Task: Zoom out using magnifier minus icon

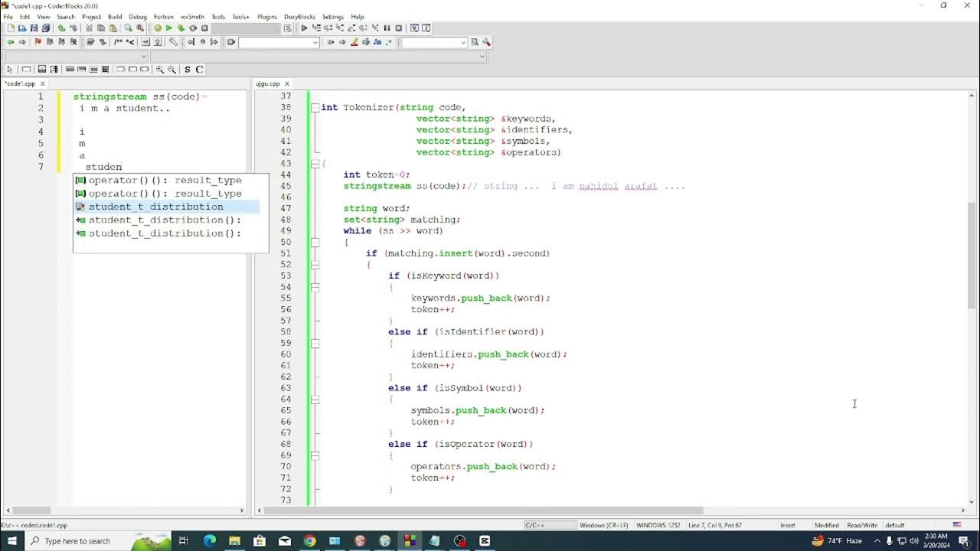Action: 171,69
